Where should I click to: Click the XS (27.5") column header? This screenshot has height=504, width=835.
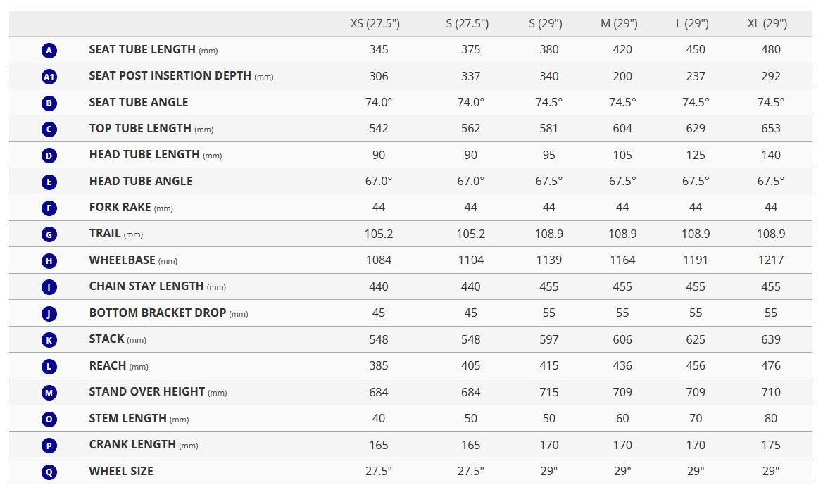(375, 24)
